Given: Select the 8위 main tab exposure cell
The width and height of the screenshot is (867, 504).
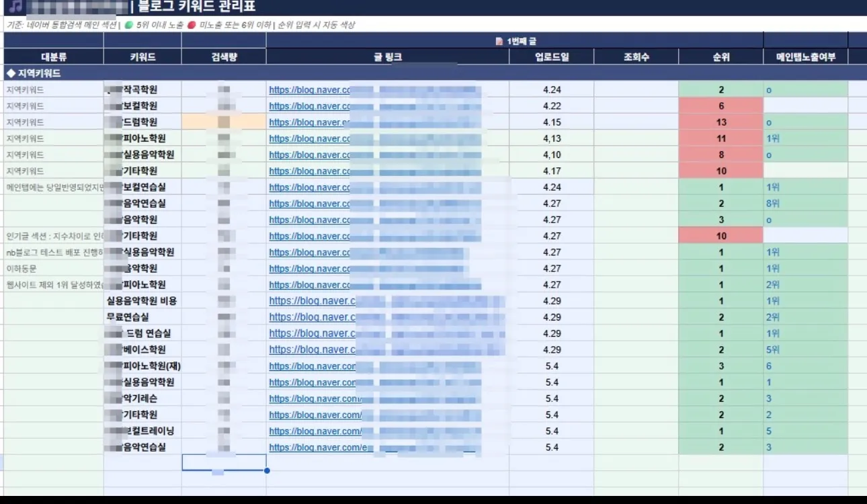Looking at the screenshot, I should click(806, 204).
